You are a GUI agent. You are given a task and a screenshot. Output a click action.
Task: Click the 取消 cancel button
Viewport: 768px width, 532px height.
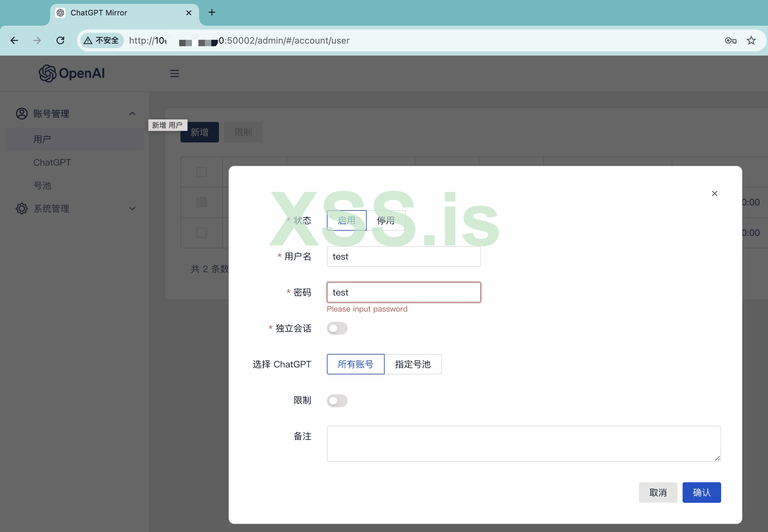tap(658, 492)
